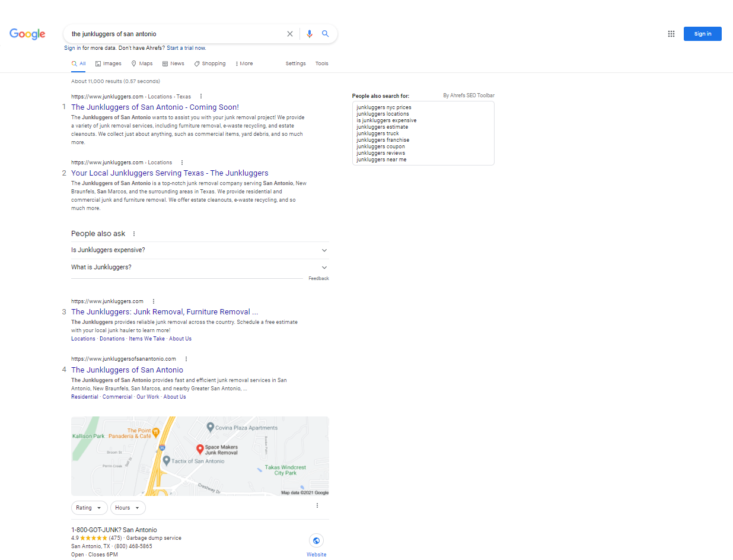Select the Covina Plaza Apartments map marker

(x=210, y=427)
